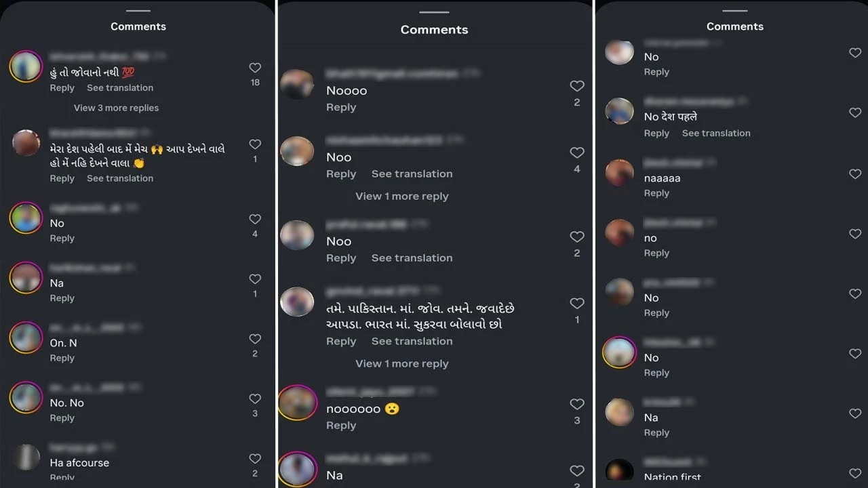The width and height of the screenshot is (868, 488).
Task: Like the 'On. N' comment
Action: point(255,339)
